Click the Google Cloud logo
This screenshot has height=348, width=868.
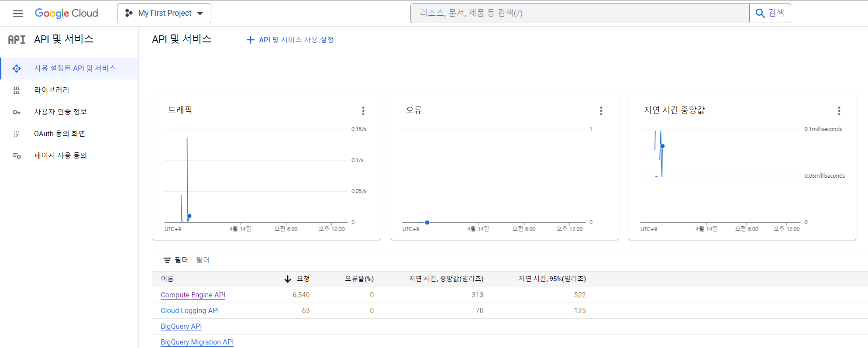click(x=66, y=14)
